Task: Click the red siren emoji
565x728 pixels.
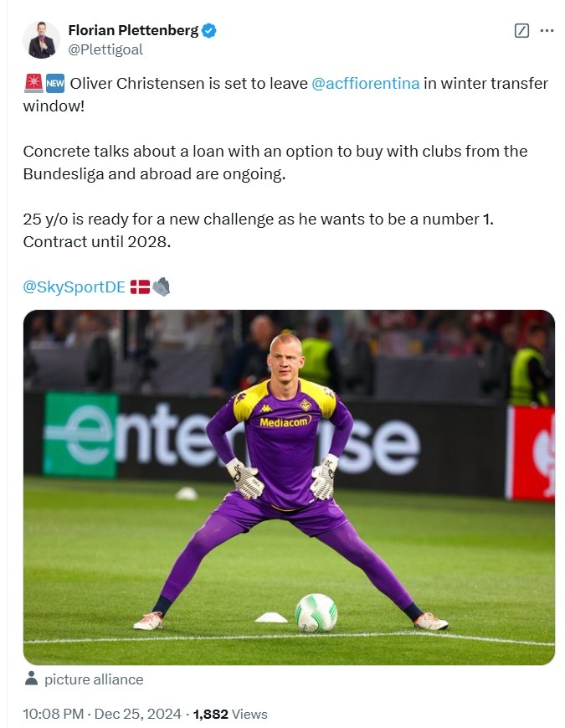Action: point(33,84)
